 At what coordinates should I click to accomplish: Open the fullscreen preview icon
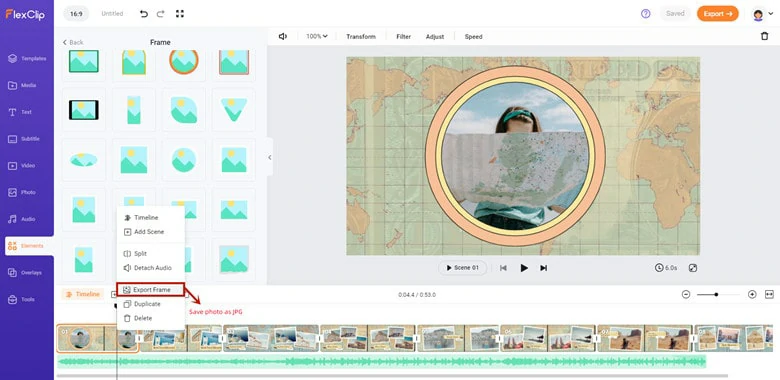tap(692, 268)
